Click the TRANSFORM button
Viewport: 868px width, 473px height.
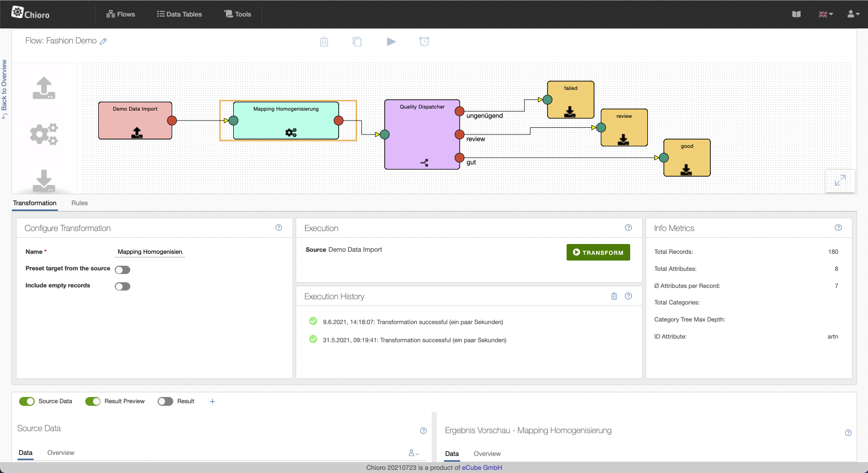click(x=598, y=252)
